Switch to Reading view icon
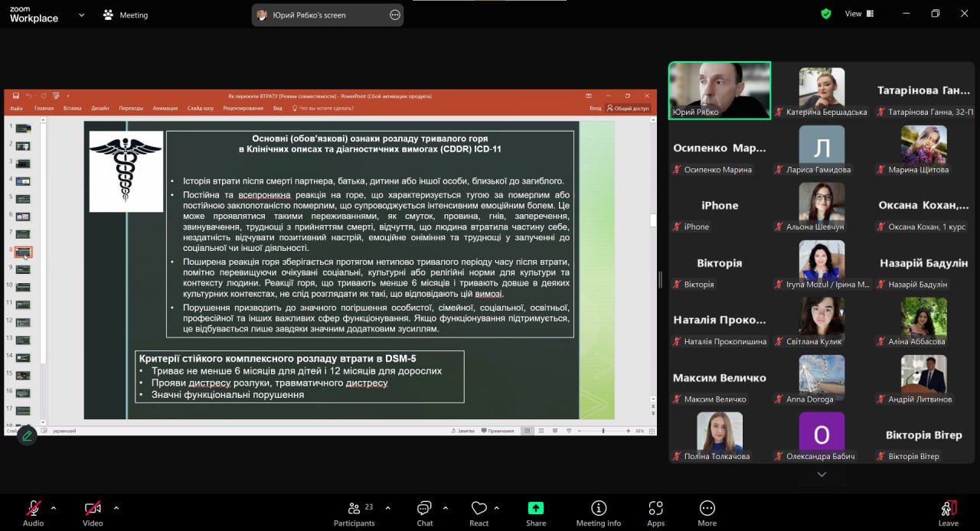980x531 pixels. tap(555, 431)
